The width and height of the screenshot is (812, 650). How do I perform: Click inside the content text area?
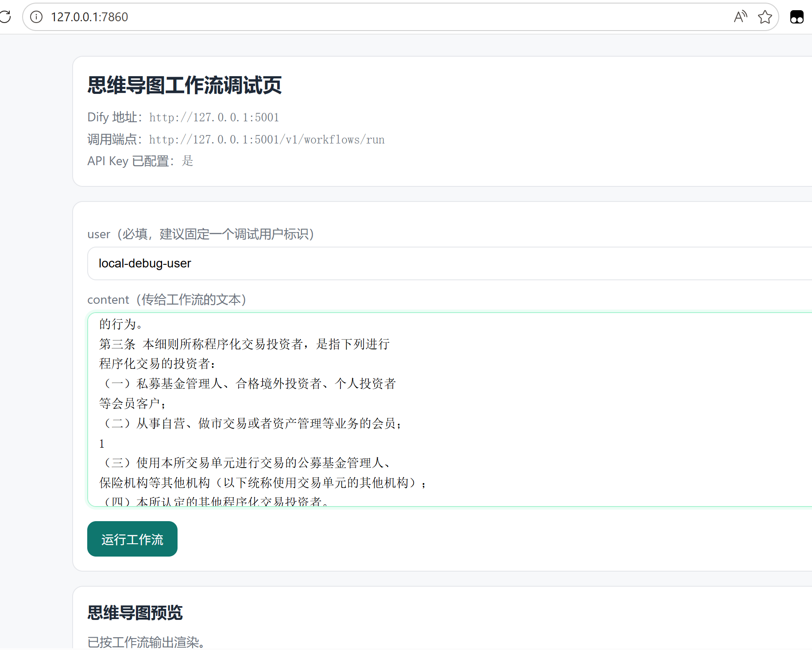pyautogui.click(x=450, y=410)
